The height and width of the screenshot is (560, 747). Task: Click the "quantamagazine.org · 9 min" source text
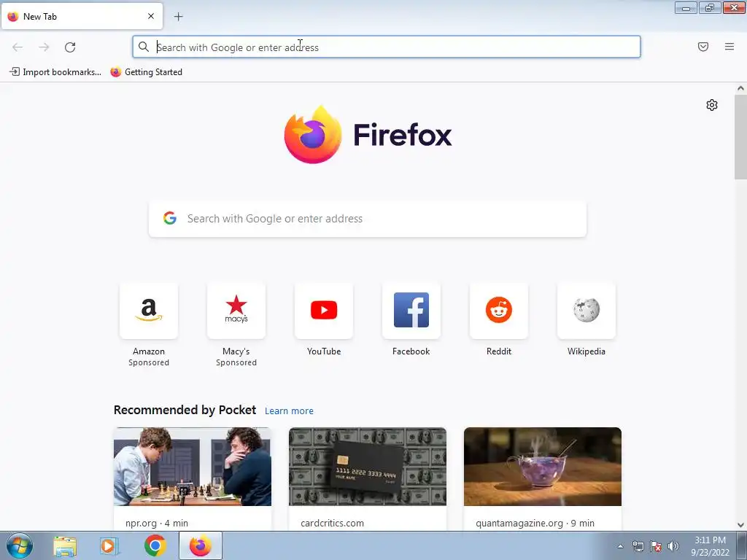[535, 523]
